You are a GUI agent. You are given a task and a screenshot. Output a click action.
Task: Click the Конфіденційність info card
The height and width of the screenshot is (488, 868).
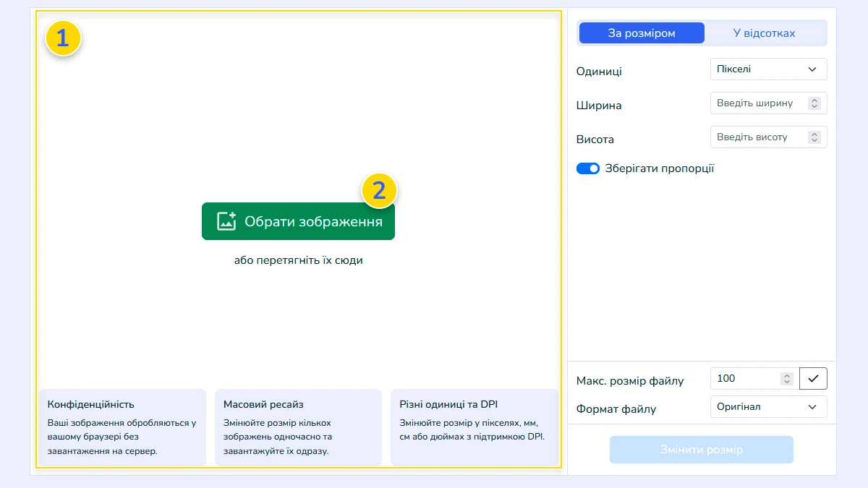point(122,427)
